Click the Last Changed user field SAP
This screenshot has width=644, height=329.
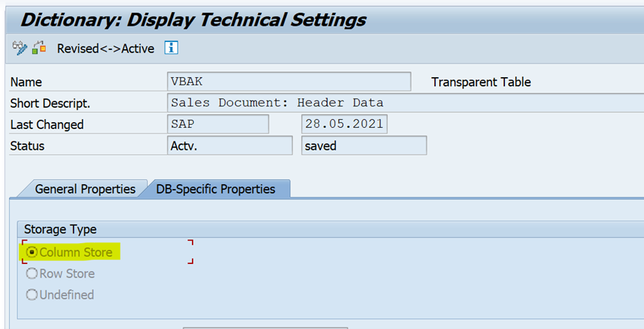(x=218, y=124)
